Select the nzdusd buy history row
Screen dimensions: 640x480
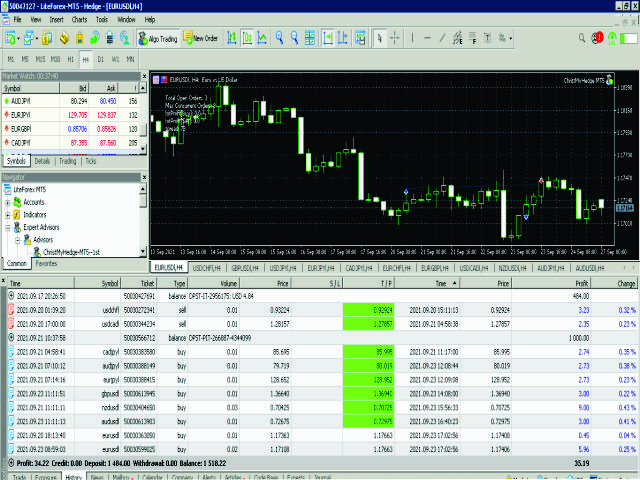tap(322, 407)
